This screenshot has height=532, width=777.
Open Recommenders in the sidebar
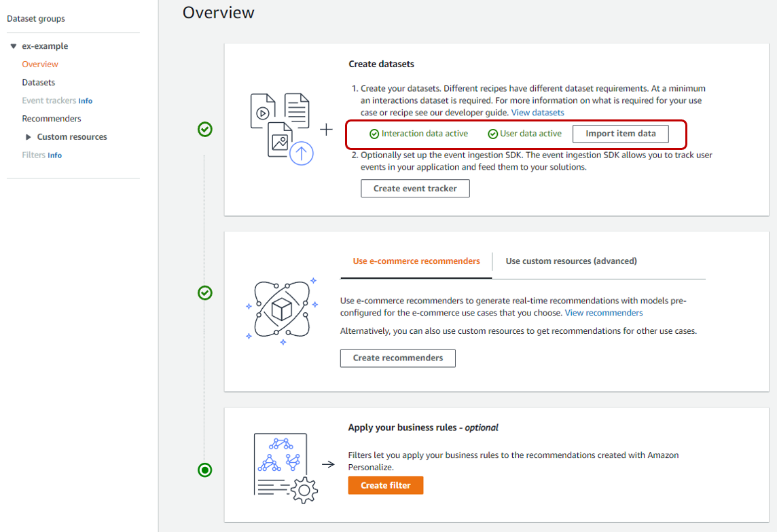coord(52,119)
